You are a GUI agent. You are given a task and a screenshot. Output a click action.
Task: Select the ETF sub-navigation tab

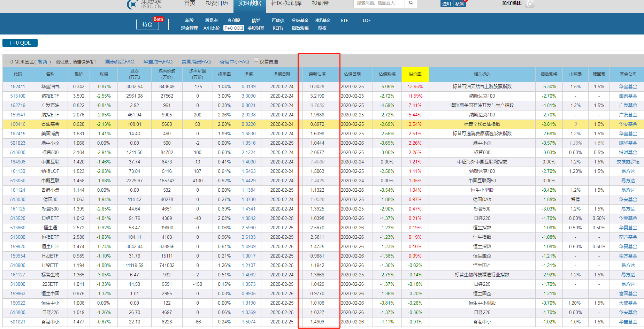point(344,21)
